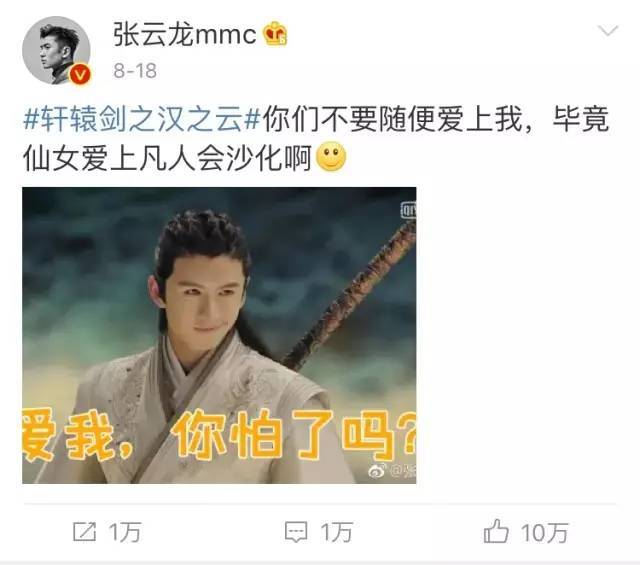Like the post with thumbs-up icon
Screen dimensions: 640x565
coord(496,531)
